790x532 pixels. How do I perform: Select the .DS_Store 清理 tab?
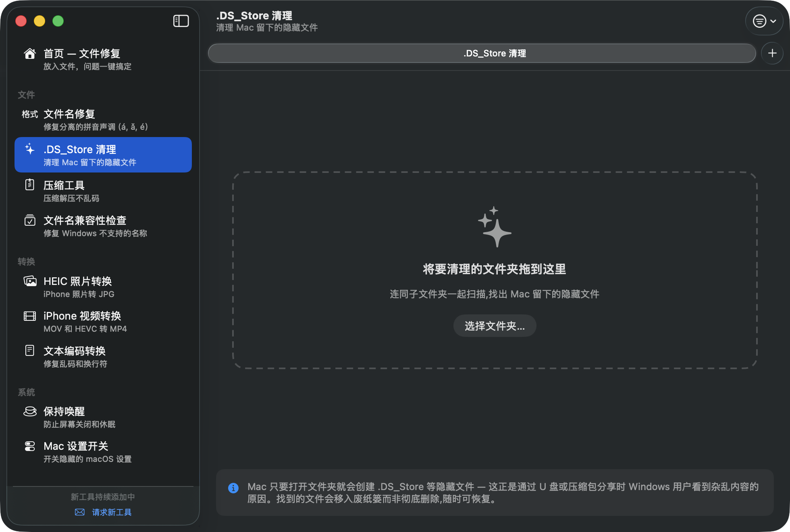coord(482,53)
